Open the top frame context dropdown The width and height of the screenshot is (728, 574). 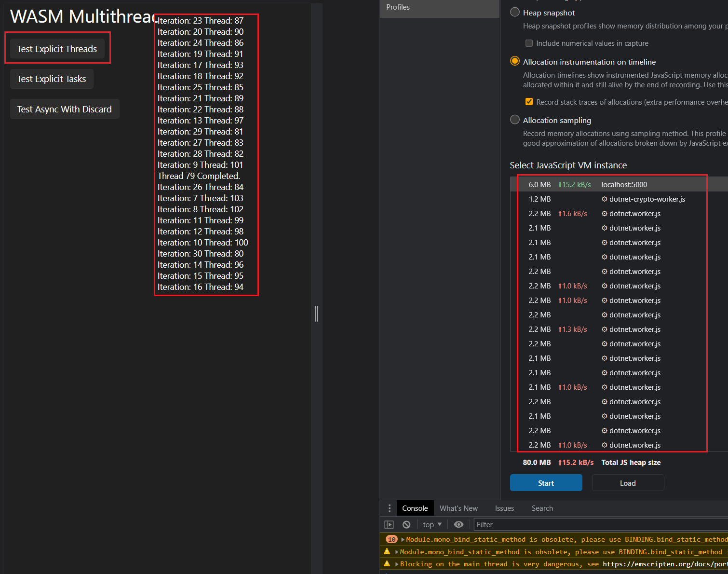point(431,524)
